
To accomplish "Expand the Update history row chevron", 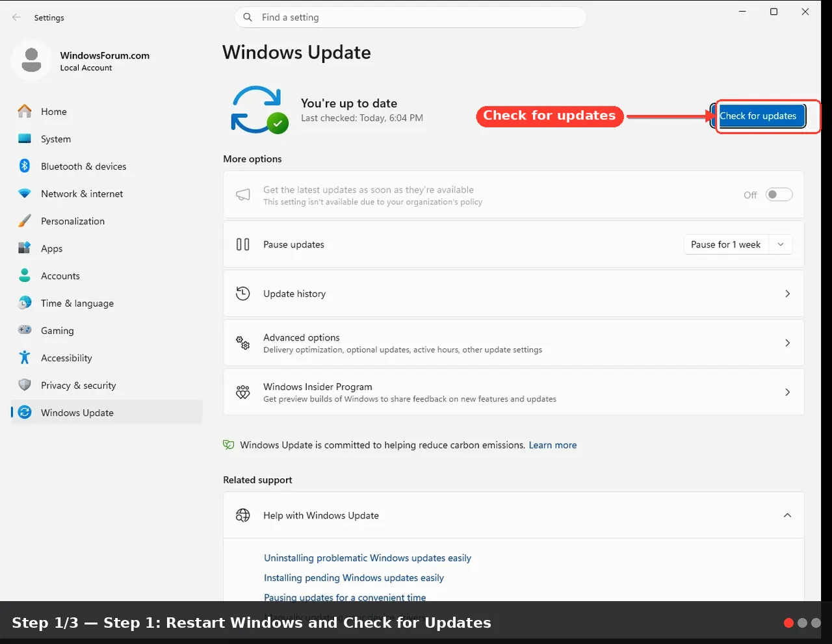I will 787,294.
